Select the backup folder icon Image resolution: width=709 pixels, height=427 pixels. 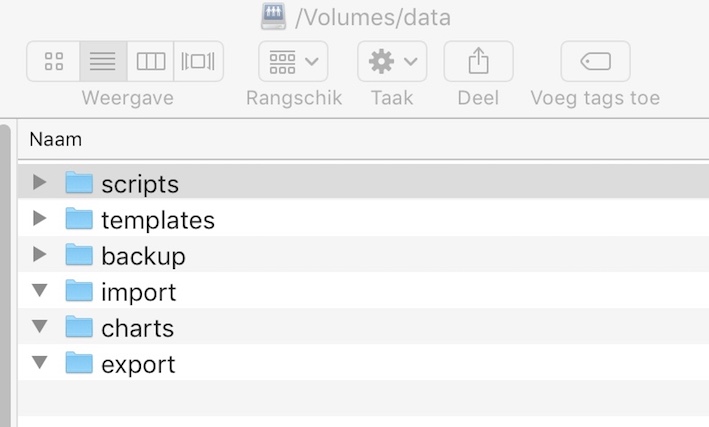[x=79, y=255]
